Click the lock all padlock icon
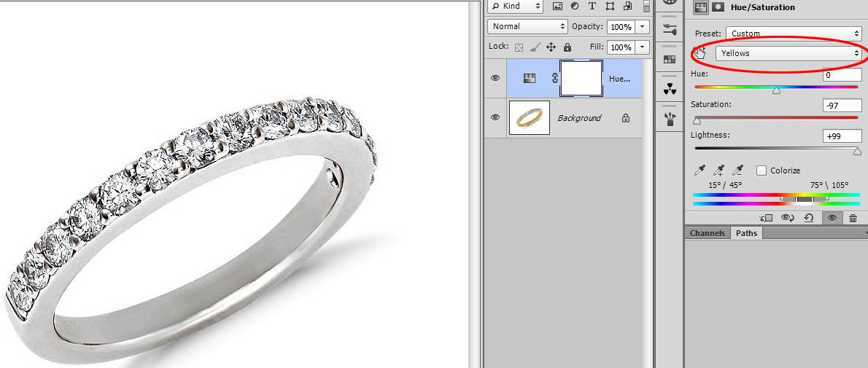868x368 pixels. (567, 47)
